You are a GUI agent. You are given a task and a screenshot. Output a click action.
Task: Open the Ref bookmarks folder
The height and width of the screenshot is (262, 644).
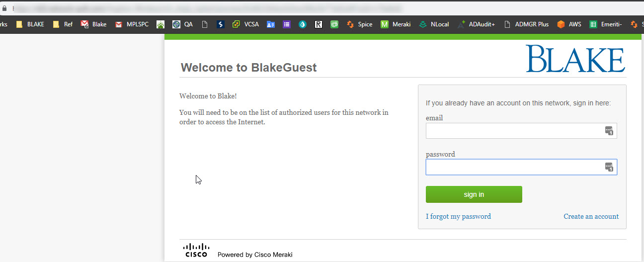[63, 24]
